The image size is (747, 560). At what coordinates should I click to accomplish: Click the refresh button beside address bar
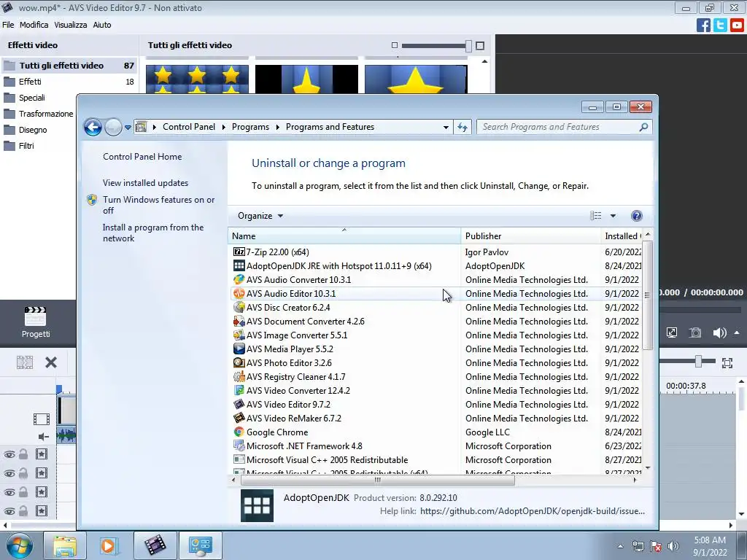pos(462,127)
